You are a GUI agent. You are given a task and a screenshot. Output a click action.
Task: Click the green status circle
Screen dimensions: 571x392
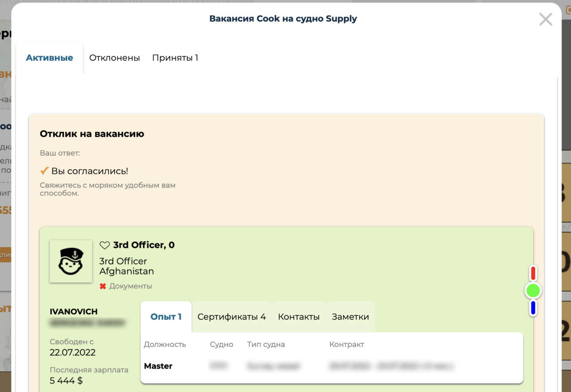(533, 291)
